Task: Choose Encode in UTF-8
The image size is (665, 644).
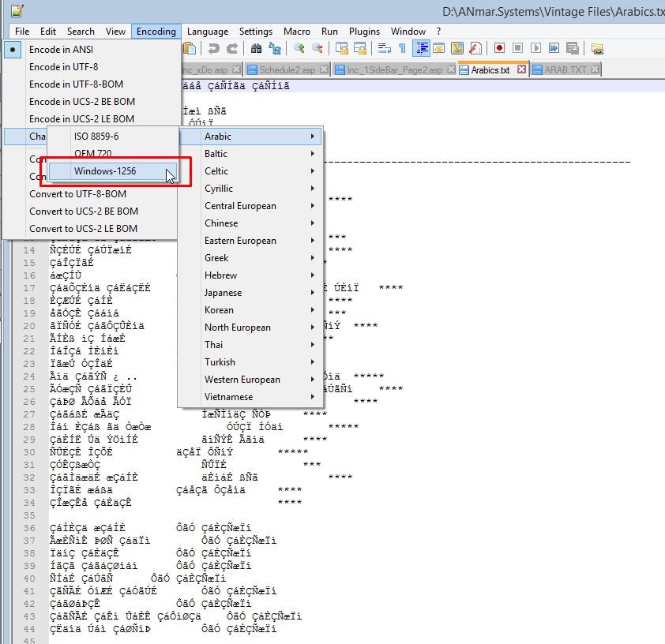Action: point(63,66)
